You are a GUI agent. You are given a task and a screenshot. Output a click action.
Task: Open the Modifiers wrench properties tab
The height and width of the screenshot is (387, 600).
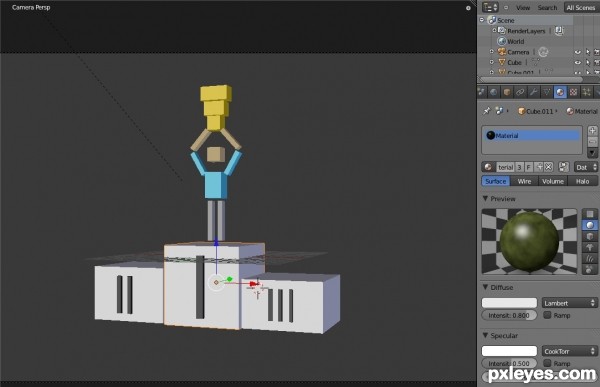533,92
